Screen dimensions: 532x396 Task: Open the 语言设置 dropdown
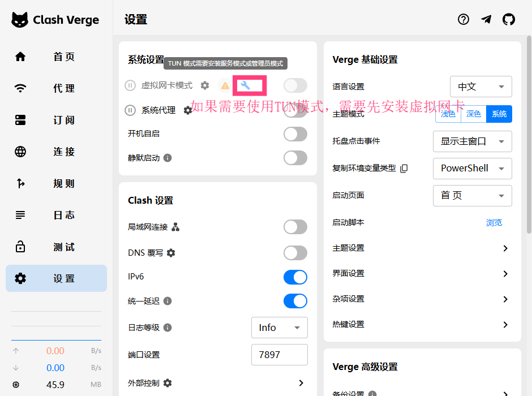click(480, 87)
